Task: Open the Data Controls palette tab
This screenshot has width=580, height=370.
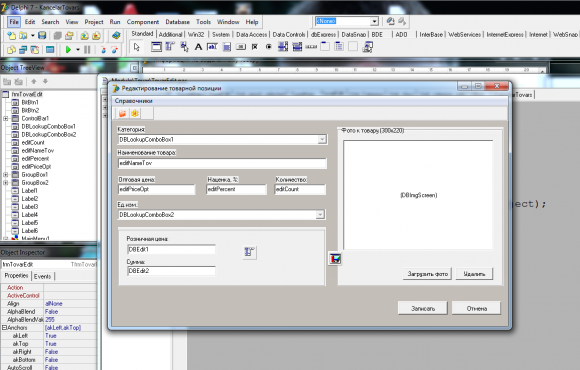Action: tap(289, 34)
